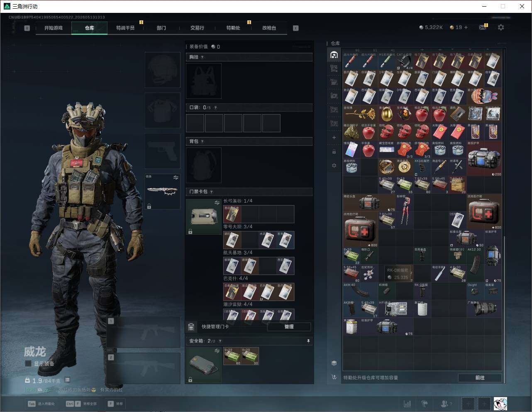Click the stack layers icon in warehouse sidebar
The height and width of the screenshot is (412, 532).
coord(334,363)
